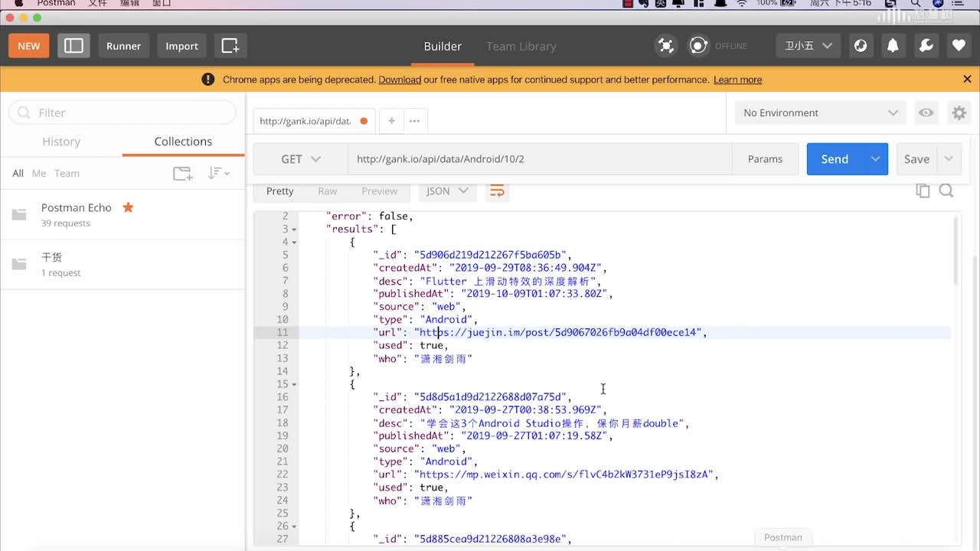Collapse the object on line 4
The width and height of the screenshot is (980, 551).
tap(295, 243)
